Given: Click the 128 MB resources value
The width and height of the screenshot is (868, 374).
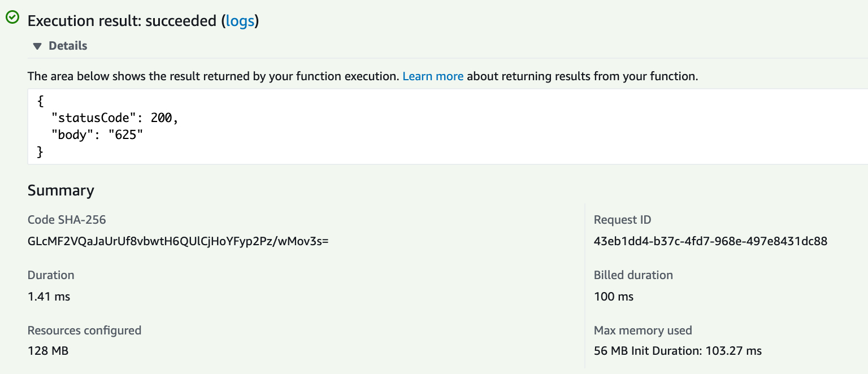Looking at the screenshot, I should tap(48, 351).
